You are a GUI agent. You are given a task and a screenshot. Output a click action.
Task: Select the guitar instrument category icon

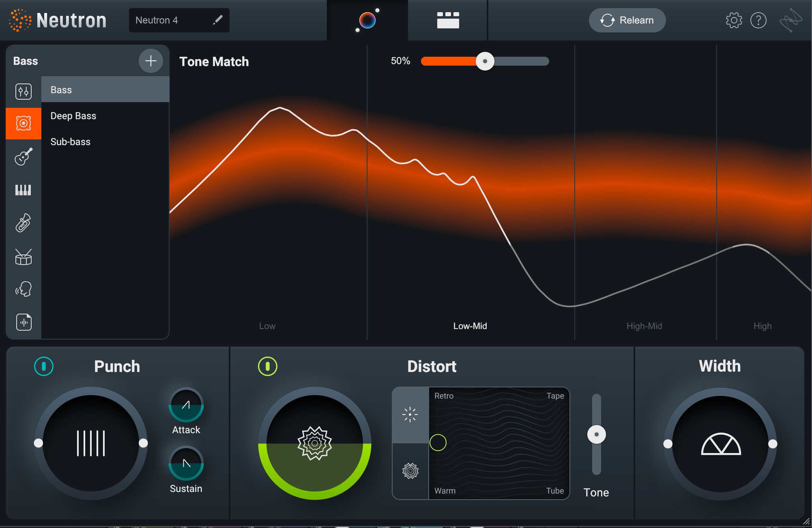tap(24, 157)
